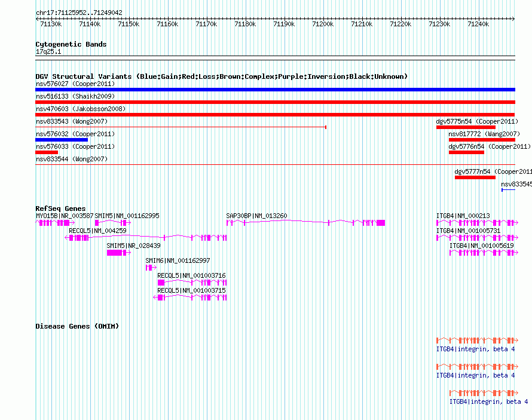Click the red dgv5776n54 variant bar
The height and width of the screenshot is (420, 532).
click(466, 152)
